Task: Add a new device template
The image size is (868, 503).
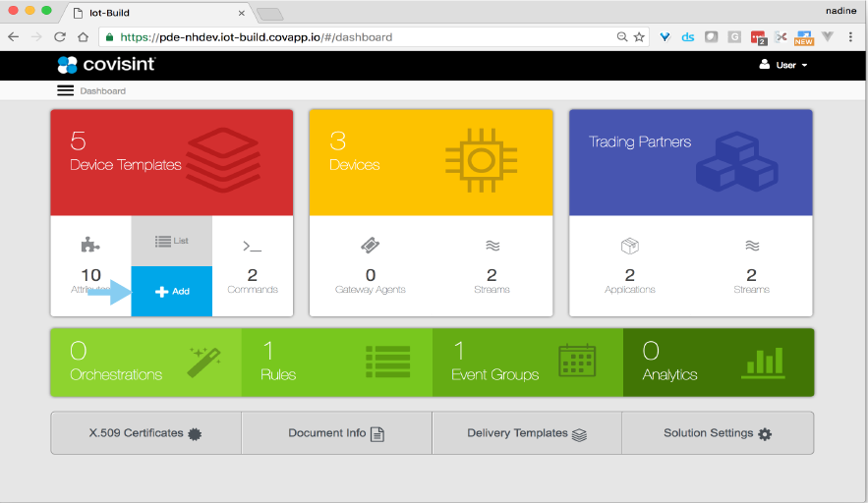Action: click(172, 291)
